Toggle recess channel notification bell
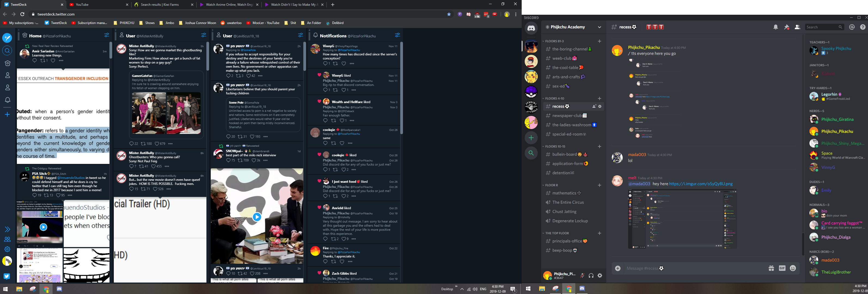868x294 pixels. (776, 27)
